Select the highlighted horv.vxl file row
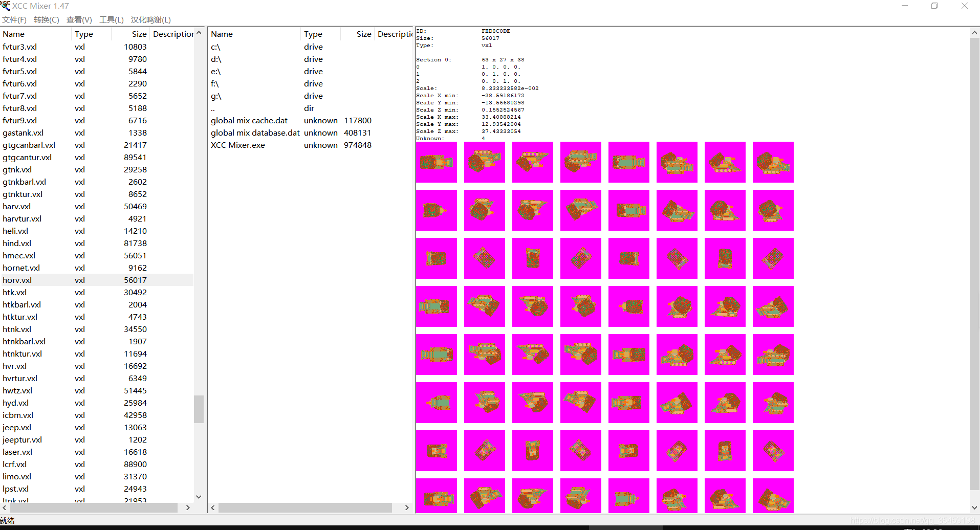 coord(97,280)
